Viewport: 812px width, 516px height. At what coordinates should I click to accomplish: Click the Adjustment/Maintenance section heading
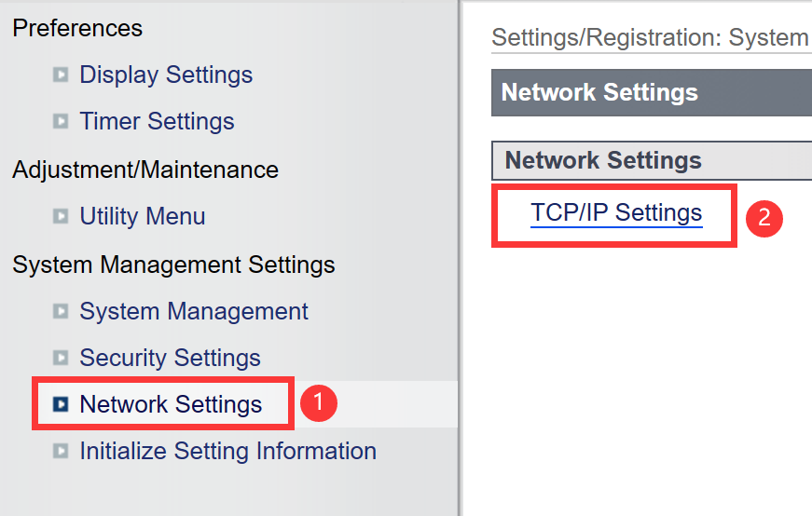[x=145, y=170]
